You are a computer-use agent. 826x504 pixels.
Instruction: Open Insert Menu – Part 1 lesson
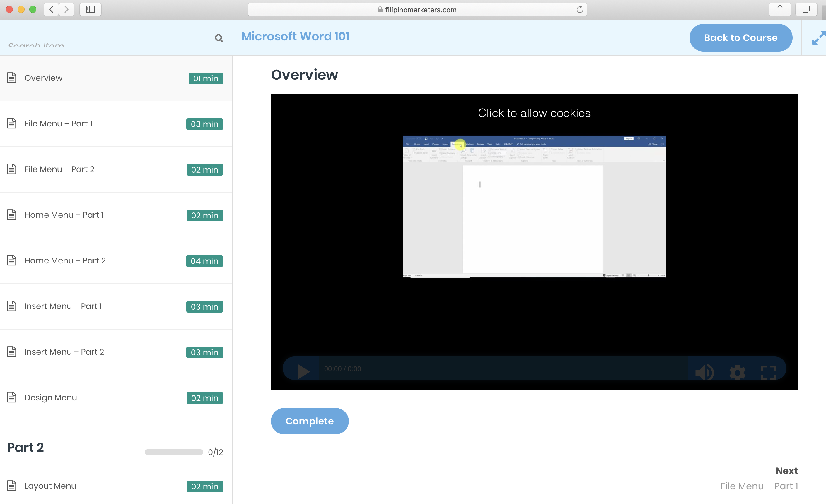click(116, 306)
